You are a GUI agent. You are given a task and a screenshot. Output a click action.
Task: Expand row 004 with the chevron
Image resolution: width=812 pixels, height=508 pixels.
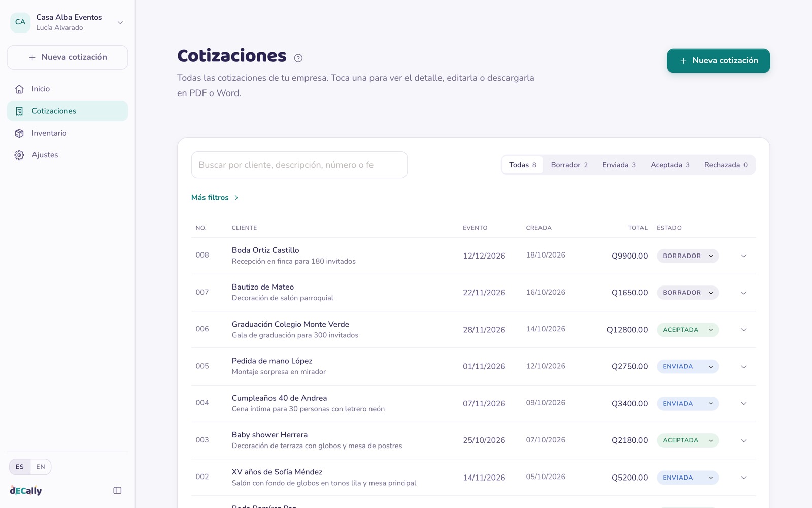(743, 403)
